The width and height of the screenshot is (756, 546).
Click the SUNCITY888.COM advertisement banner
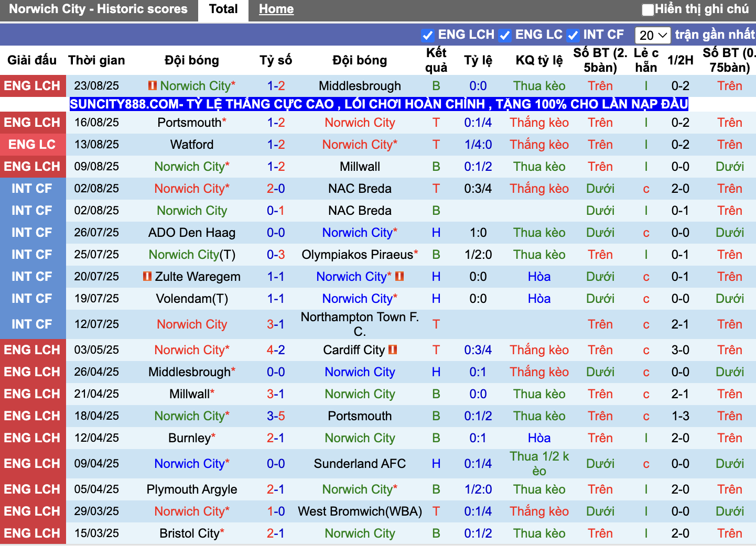click(379, 104)
